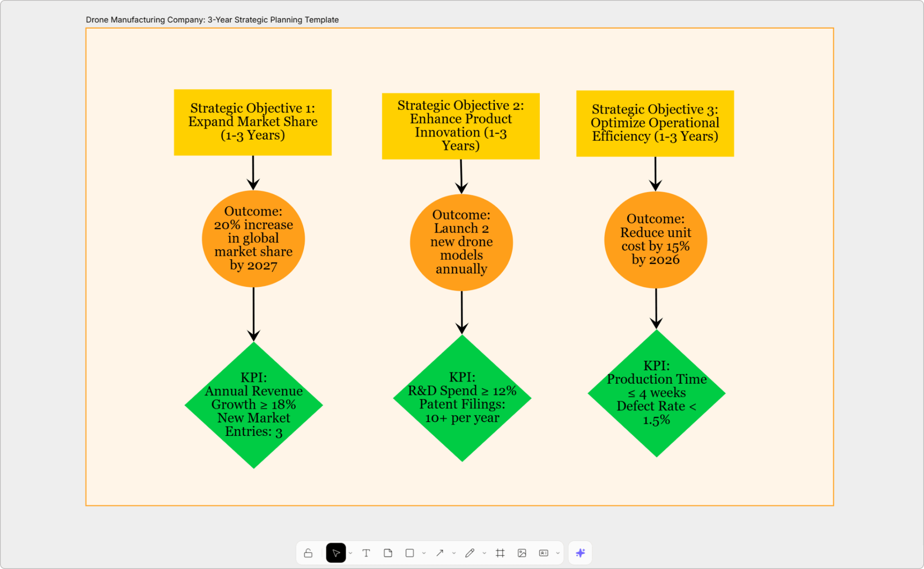Expand arrow tool options chevron
This screenshot has width=924, height=569.
454,553
